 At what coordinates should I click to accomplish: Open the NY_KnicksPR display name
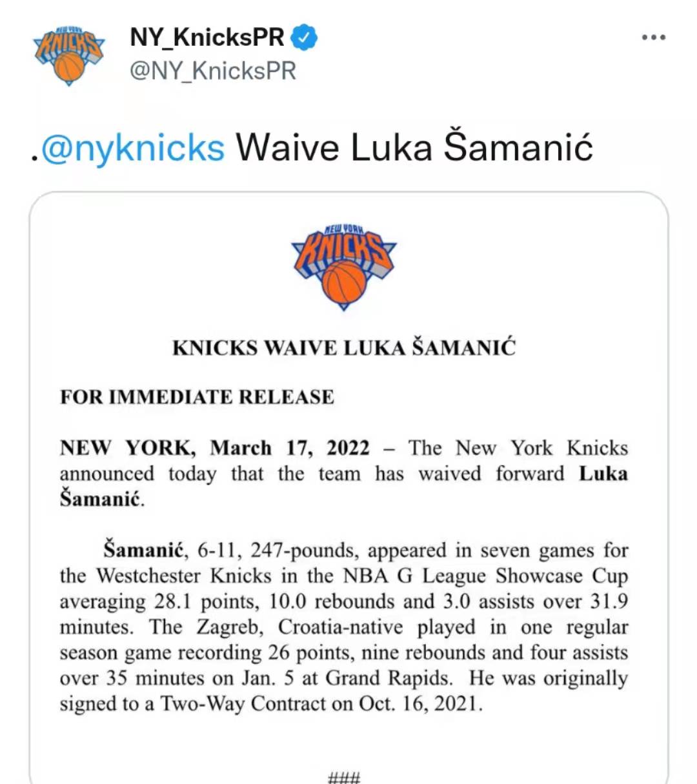[207, 37]
